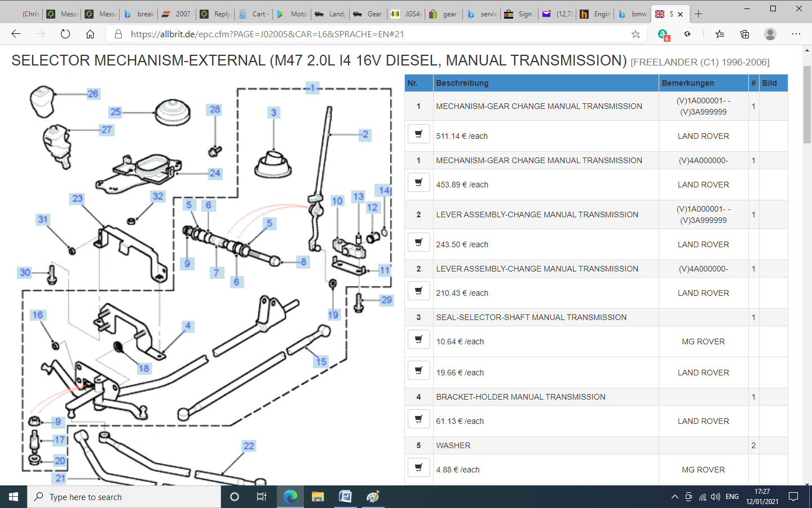Select part number 2 in diagram

click(365, 134)
